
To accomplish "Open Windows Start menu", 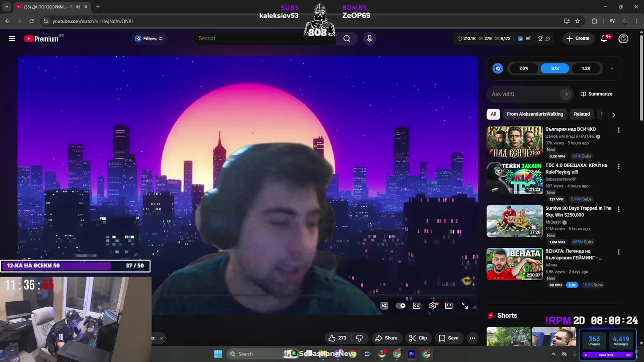I will (218, 354).
